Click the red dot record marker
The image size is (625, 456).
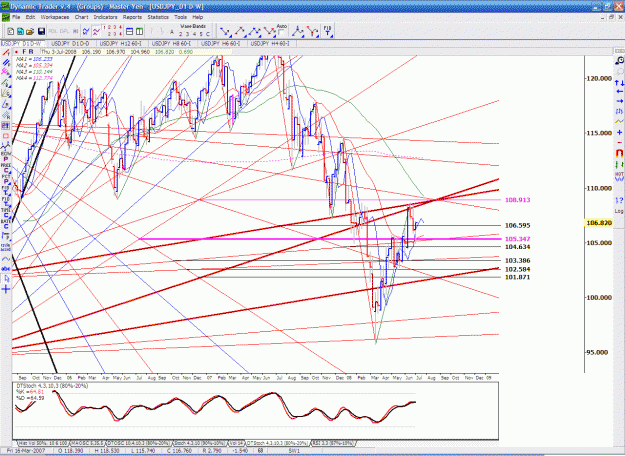(16, 52)
